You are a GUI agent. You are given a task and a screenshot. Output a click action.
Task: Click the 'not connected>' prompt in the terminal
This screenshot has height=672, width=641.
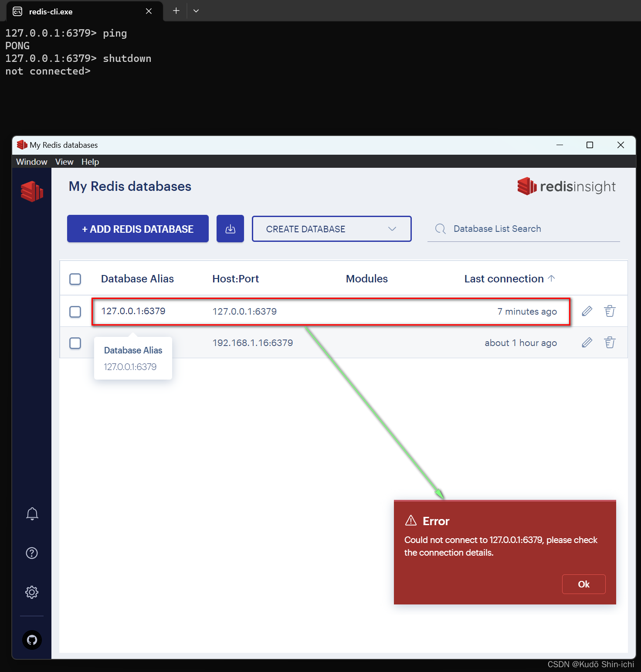pos(48,71)
